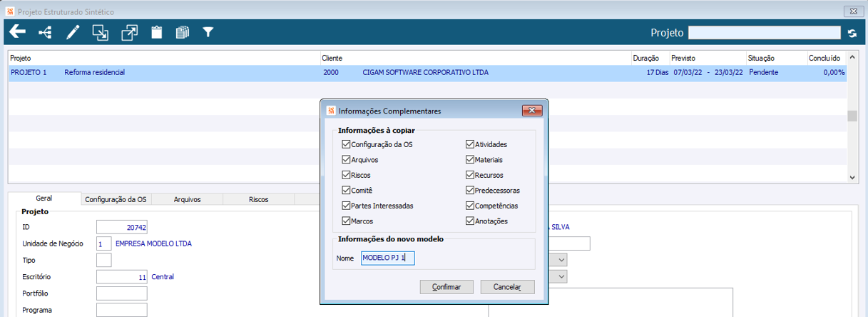Viewport: 868px width, 317px height.
Task: Open the project structure tree icon
Action: pos(45,32)
